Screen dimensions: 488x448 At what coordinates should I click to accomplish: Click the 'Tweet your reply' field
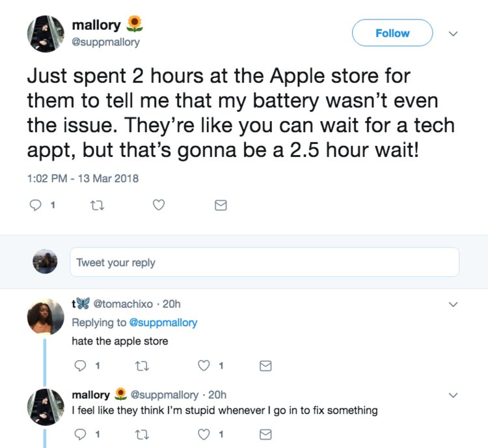265,262
